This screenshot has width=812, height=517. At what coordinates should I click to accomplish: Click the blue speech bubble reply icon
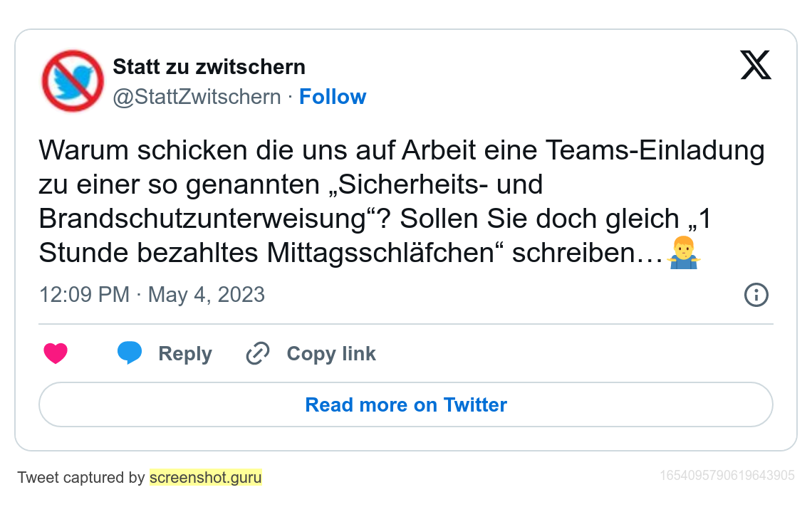(129, 353)
